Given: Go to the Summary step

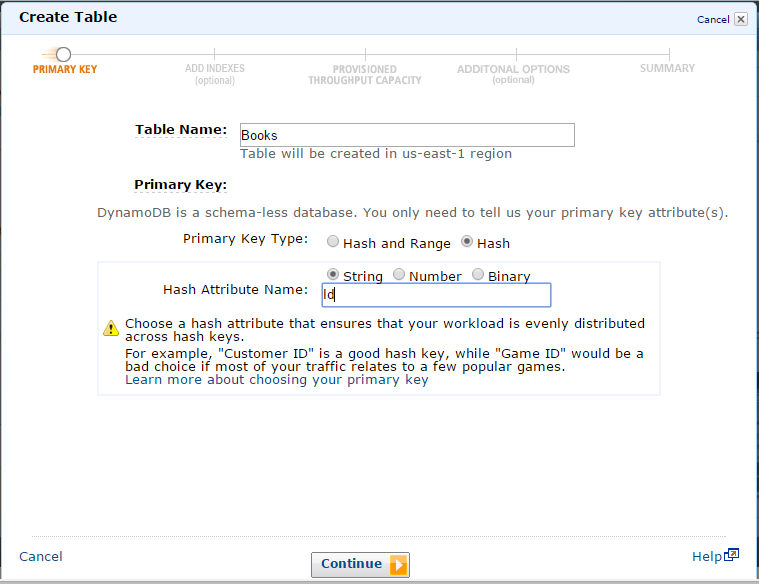Looking at the screenshot, I should pyautogui.click(x=667, y=69).
